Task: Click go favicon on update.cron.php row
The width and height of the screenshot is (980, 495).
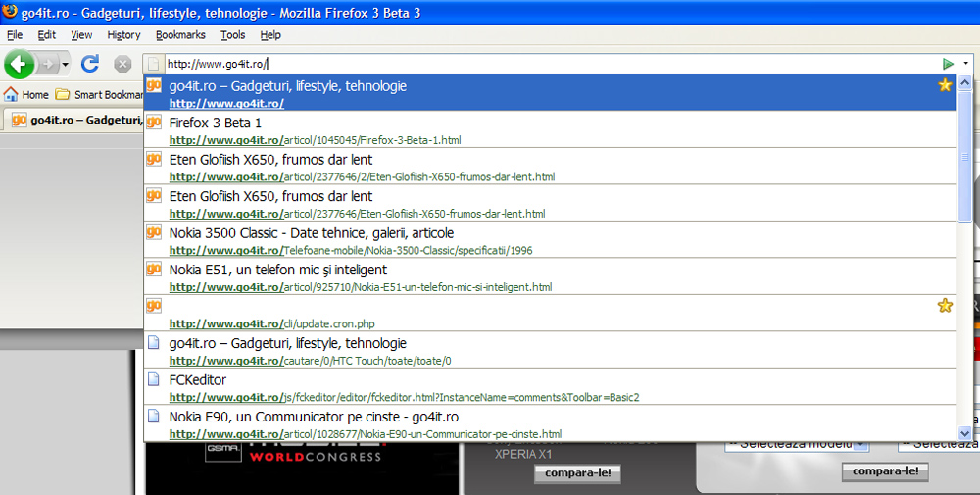Action: click(x=154, y=305)
